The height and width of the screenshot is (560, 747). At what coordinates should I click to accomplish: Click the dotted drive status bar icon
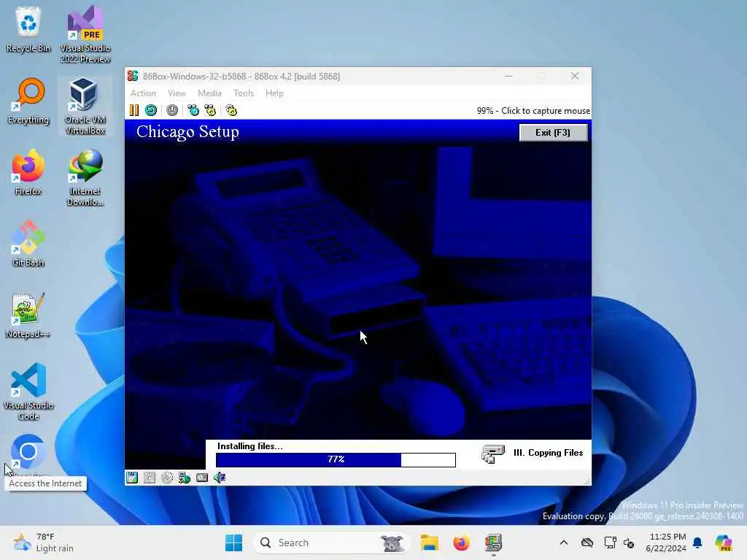(150, 477)
